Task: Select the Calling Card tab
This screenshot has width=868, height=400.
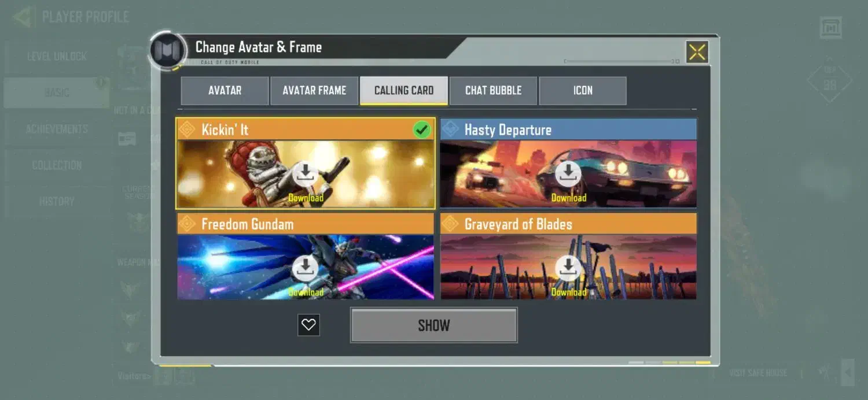Action: [x=404, y=91]
